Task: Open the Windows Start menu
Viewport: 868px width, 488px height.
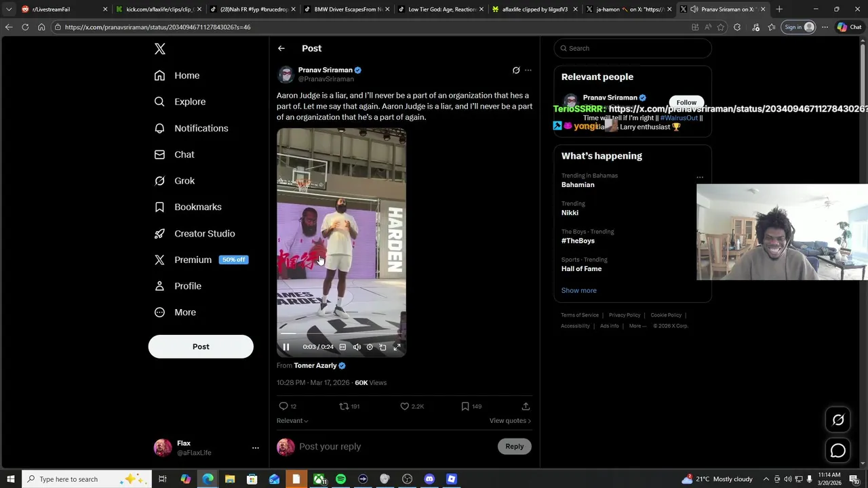Action: tap(10, 479)
